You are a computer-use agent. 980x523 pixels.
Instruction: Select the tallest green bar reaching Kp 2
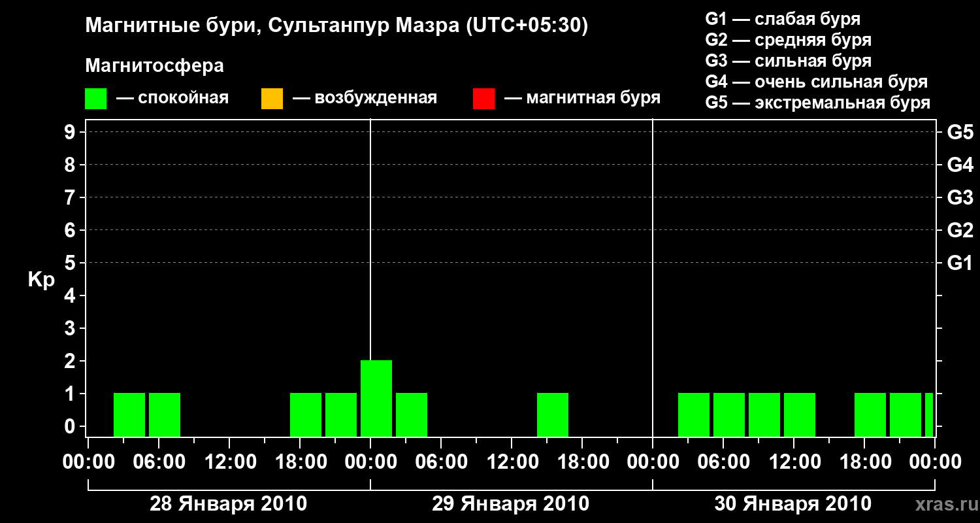click(376, 398)
